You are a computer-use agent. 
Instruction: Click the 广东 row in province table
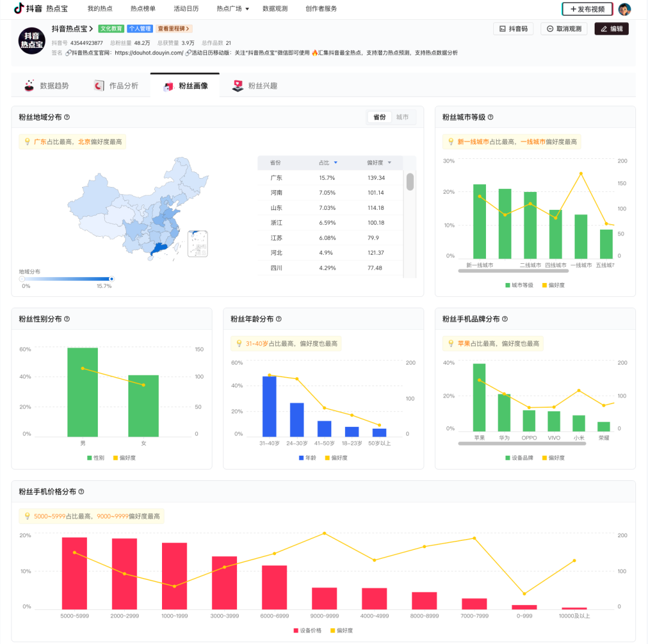(x=330, y=177)
